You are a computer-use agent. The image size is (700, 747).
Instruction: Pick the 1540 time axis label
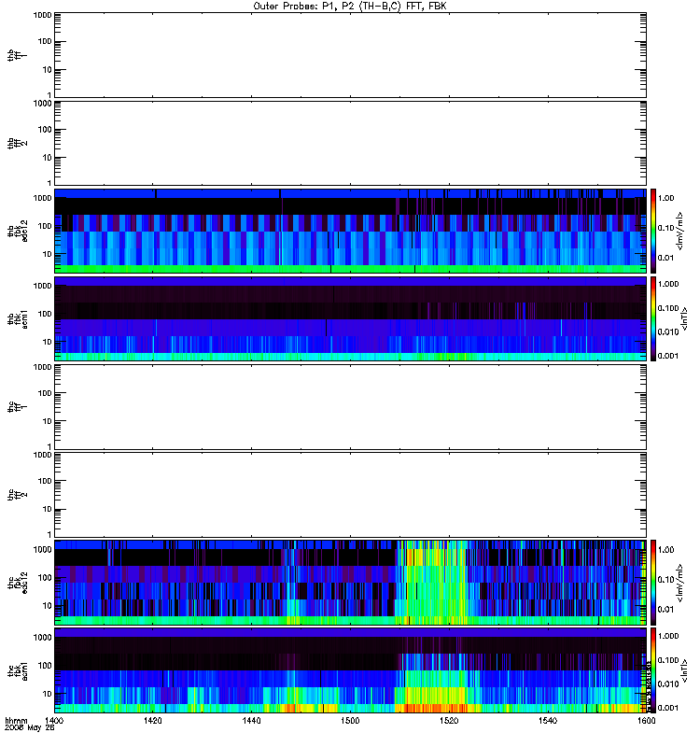pos(548,720)
